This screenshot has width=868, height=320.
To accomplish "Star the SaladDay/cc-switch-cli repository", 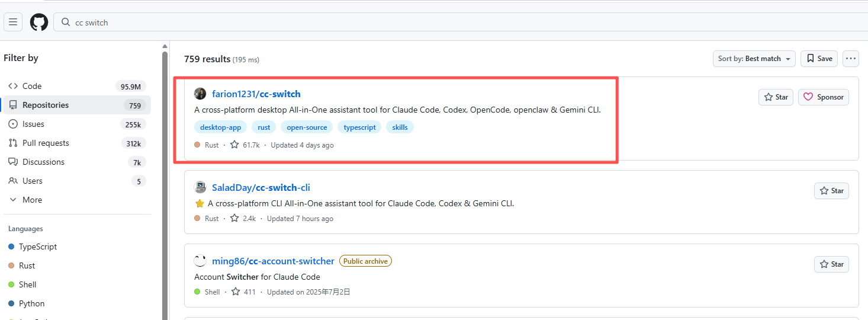I will 831,191.
